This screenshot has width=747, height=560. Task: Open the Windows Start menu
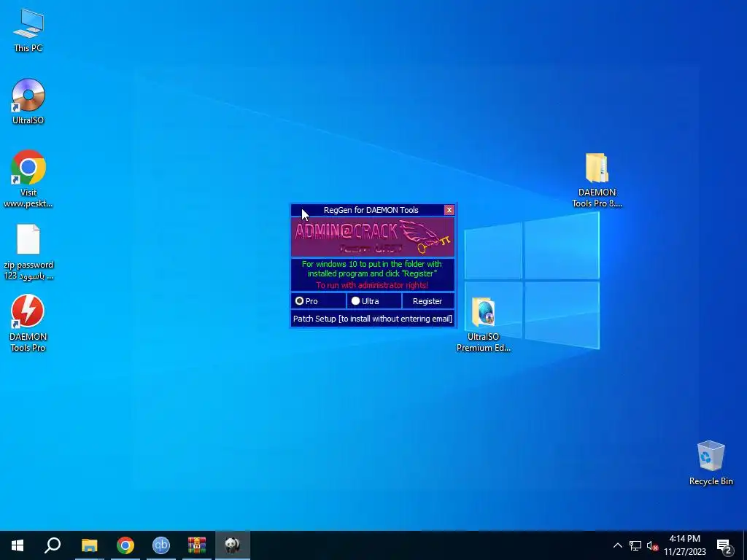pos(18,545)
